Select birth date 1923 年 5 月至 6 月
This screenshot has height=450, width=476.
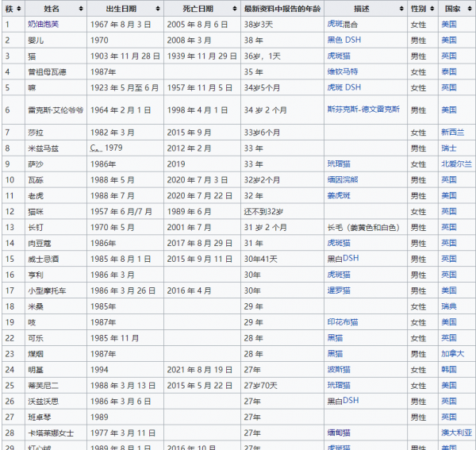tap(125, 88)
